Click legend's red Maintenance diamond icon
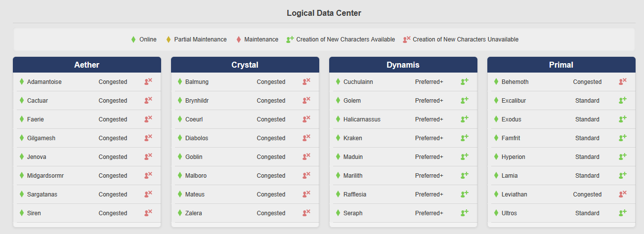This screenshot has height=234, width=644. [239, 39]
